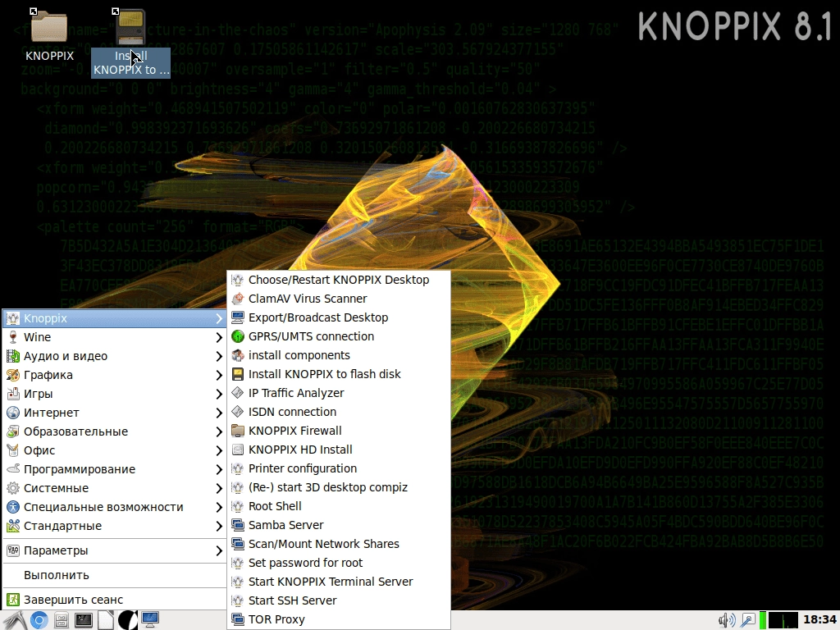Expand the Графика submenu

[114, 375]
